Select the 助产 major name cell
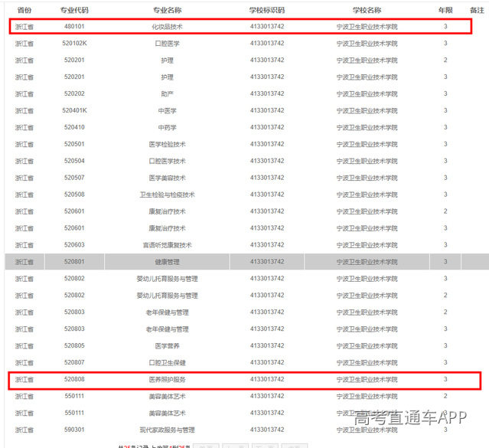Viewport: 489px width, 448px height. [166, 94]
